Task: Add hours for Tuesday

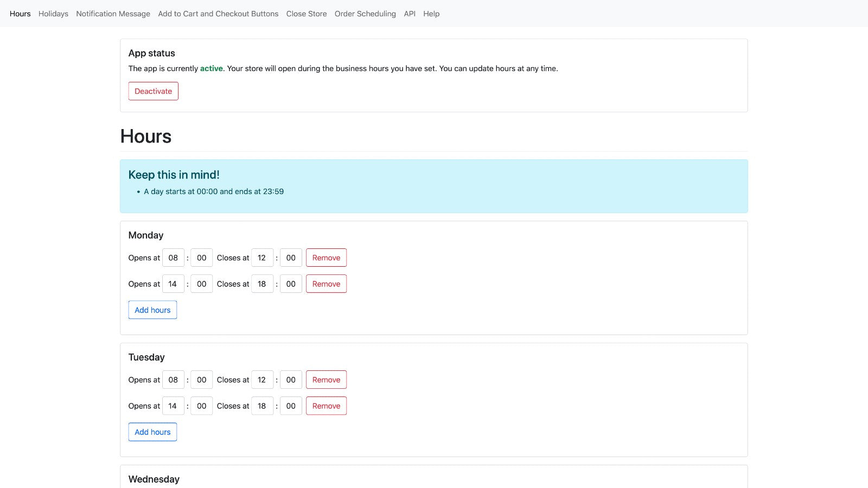Action: [152, 432]
